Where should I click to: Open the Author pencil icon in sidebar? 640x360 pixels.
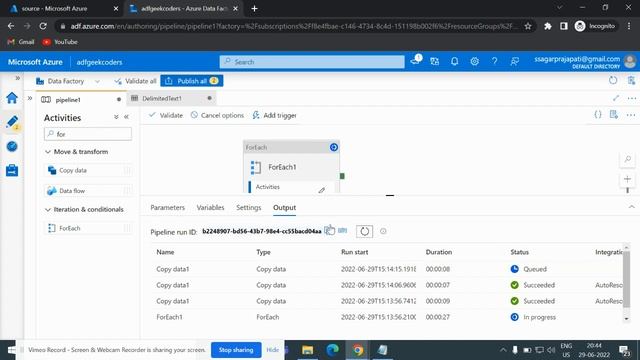[12, 122]
